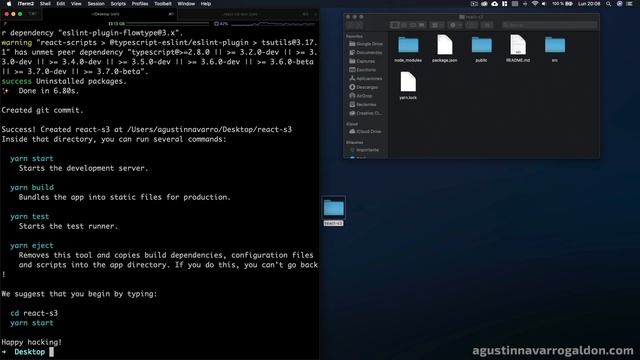
Task: Click inside the Finder search field
Action: tap(549, 25)
